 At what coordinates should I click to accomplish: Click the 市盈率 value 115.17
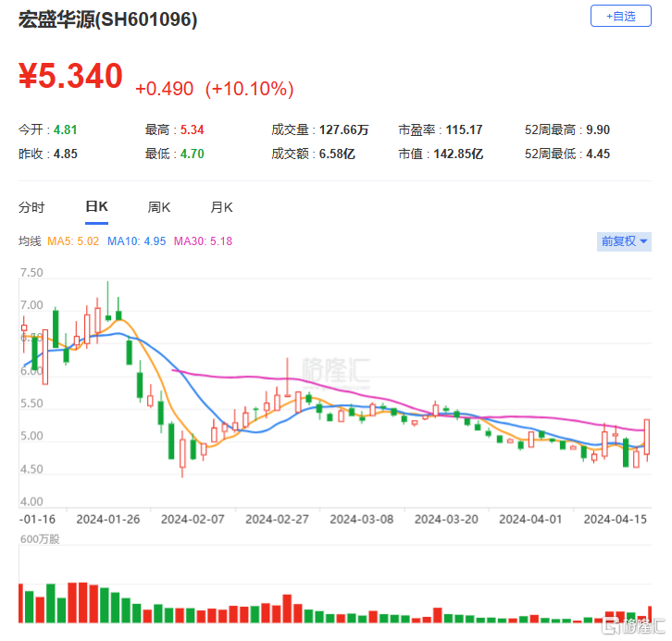point(464,129)
